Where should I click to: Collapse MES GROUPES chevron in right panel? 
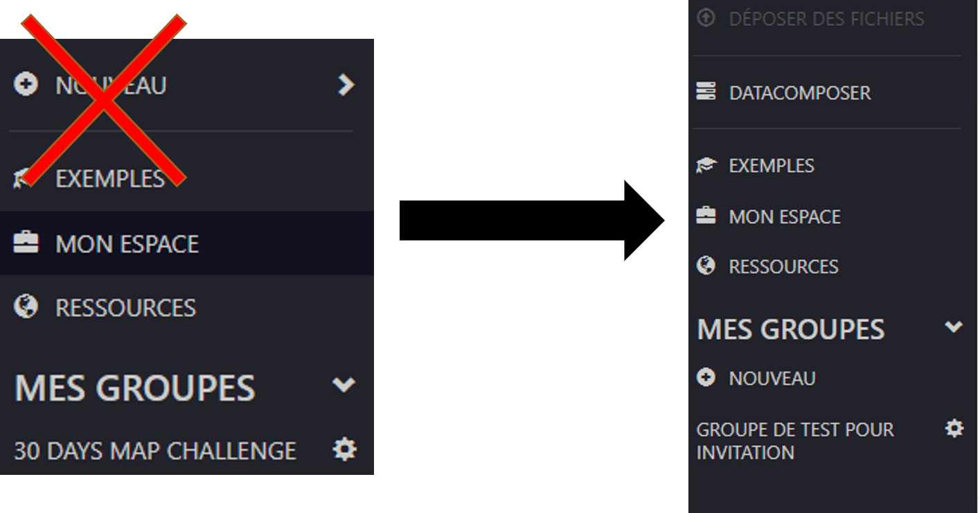click(x=954, y=327)
